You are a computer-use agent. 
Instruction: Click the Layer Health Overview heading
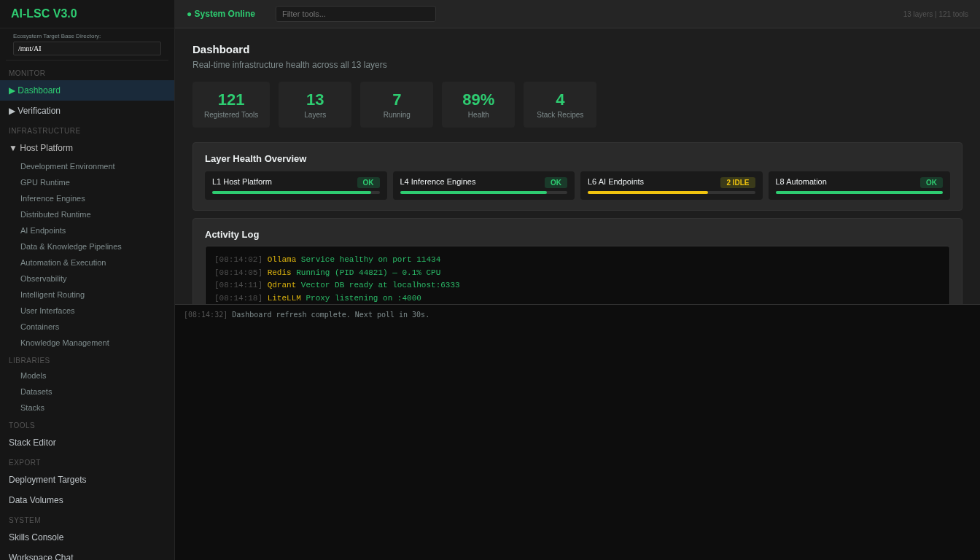pos(255,158)
